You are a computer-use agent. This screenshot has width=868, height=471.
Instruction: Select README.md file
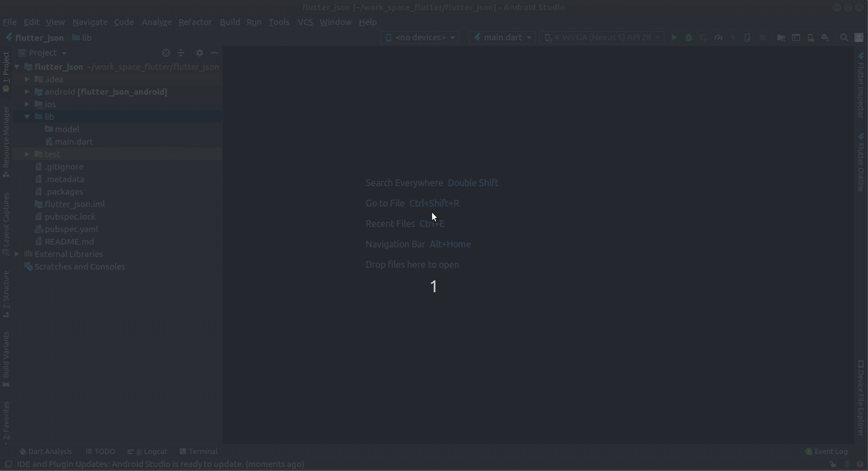(69, 242)
